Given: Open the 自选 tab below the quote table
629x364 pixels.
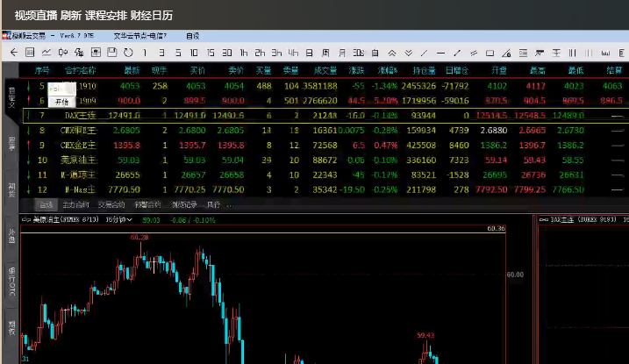Looking at the screenshot, I should (x=46, y=205).
